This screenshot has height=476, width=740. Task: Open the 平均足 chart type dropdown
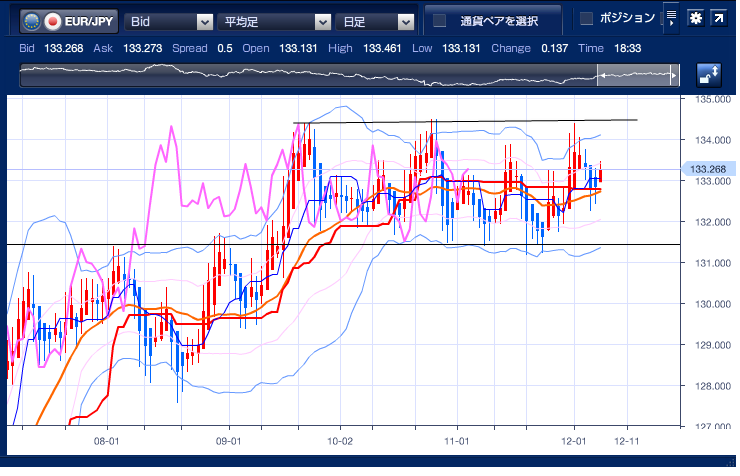coord(274,22)
